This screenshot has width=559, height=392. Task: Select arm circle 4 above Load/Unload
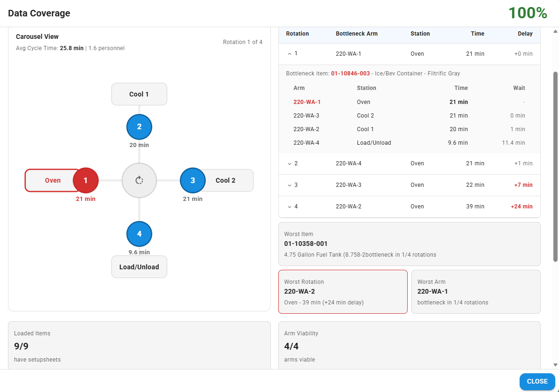[139, 234]
